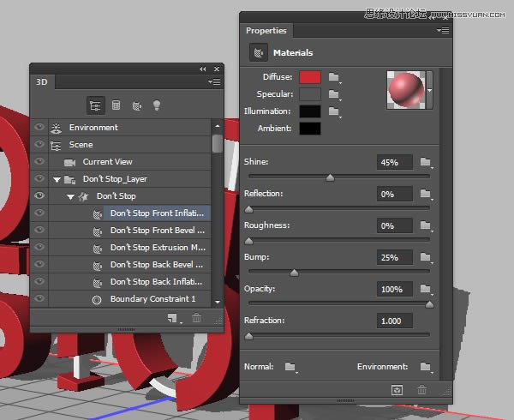Image resolution: width=514 pixels, height=420 pixels.
Task: Select Environment in 3D panel
Action: [x=129, y=127]
